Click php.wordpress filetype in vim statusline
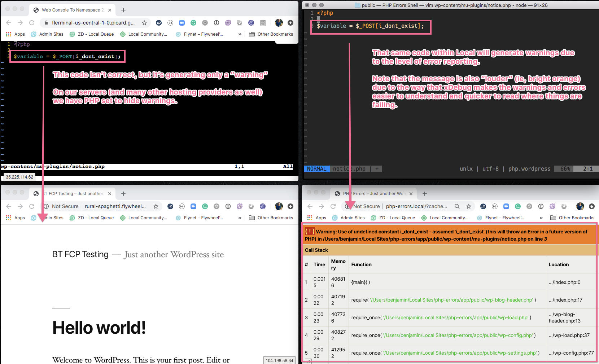 pos(529,169)
